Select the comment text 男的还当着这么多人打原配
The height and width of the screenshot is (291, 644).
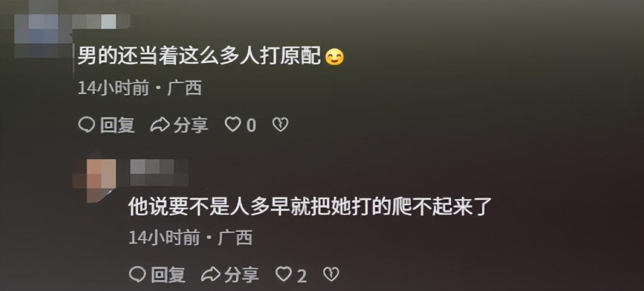(199, 56)
